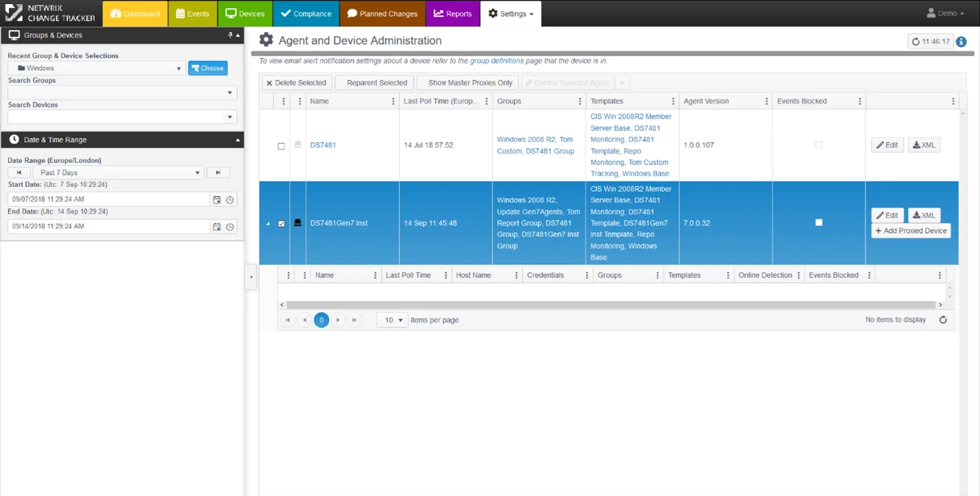Step date range back with previous arrow

(x=19, y=173)
